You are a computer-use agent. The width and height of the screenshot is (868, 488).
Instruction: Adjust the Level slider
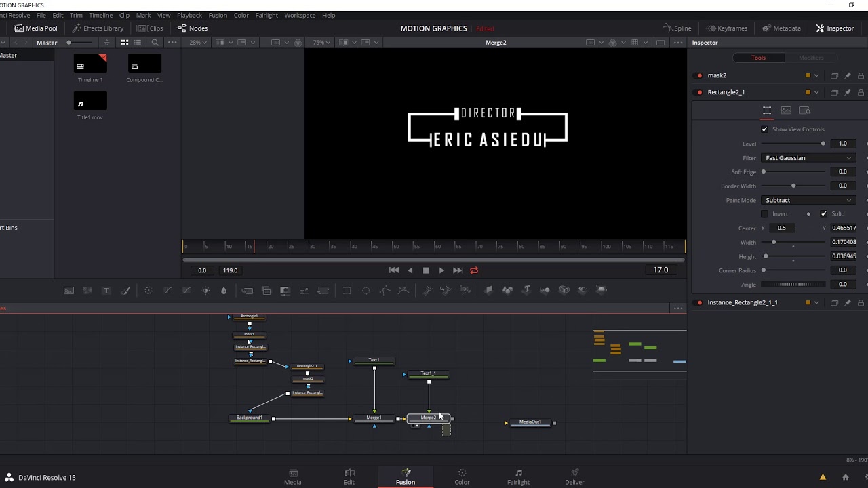coord(793,144)
